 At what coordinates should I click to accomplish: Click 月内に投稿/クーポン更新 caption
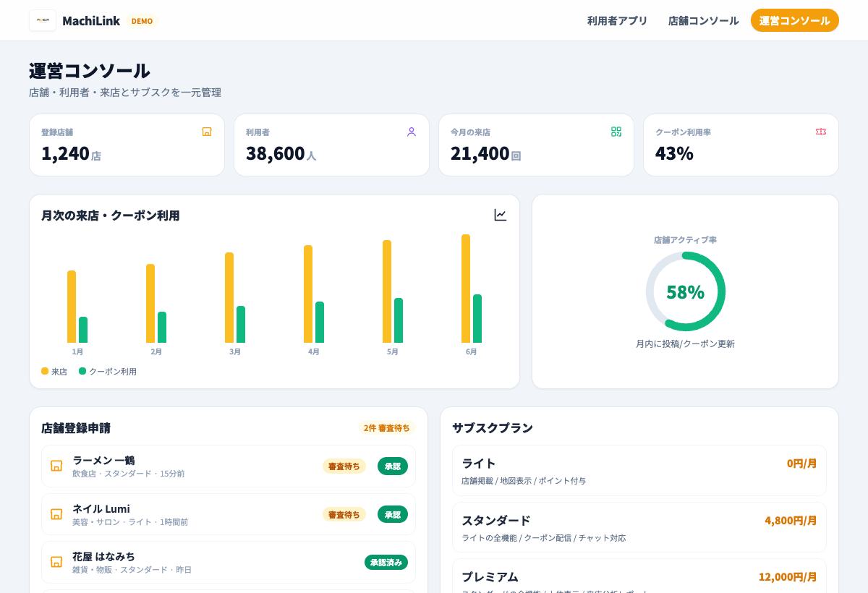685,344
